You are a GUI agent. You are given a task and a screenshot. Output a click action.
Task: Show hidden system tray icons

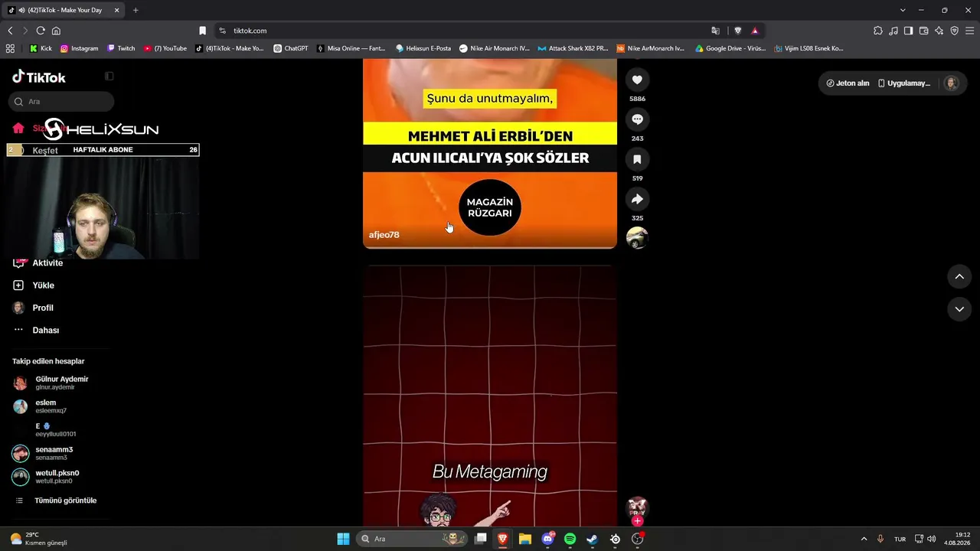tap(864, 539)
